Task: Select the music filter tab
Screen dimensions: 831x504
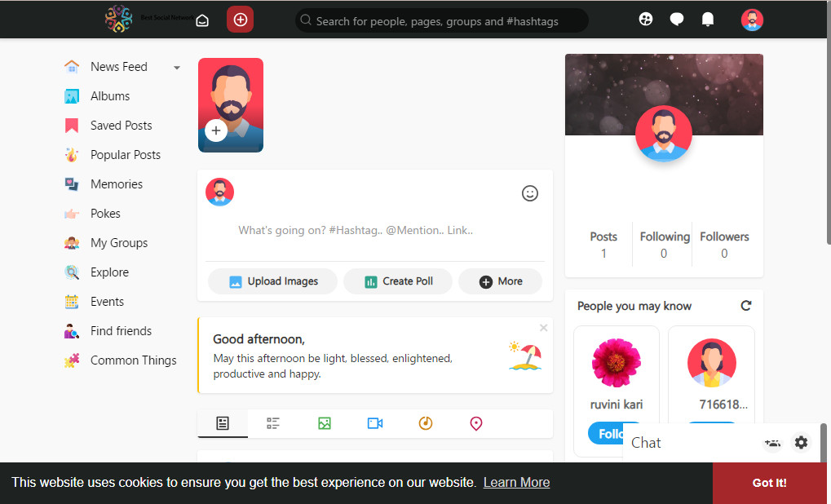Action: point(426,423)
